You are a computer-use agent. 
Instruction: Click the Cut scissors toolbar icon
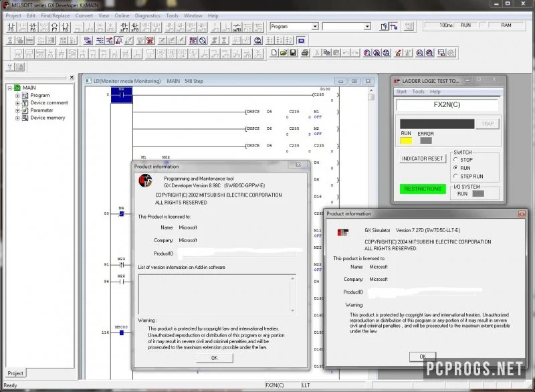pyautogui.click(x=317, y=53)
